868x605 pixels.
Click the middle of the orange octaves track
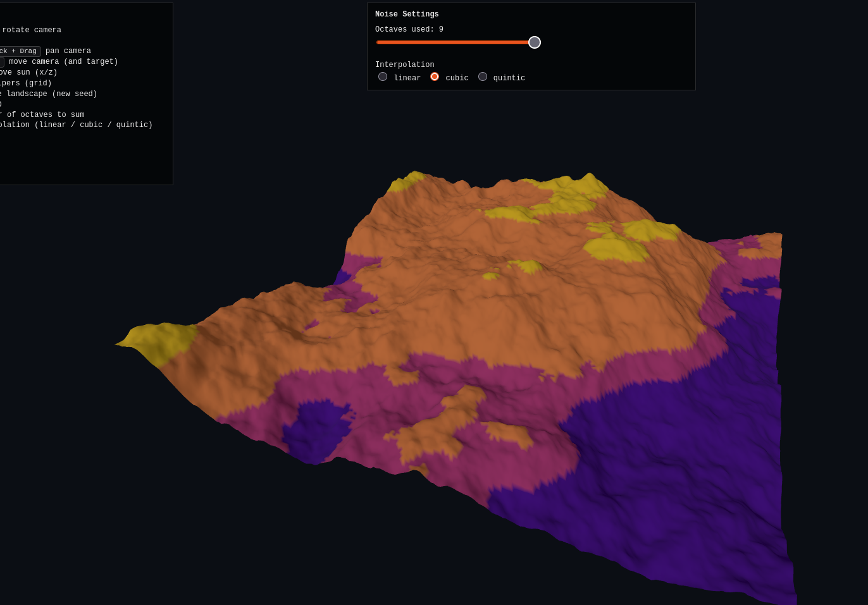tap(454, 42)
